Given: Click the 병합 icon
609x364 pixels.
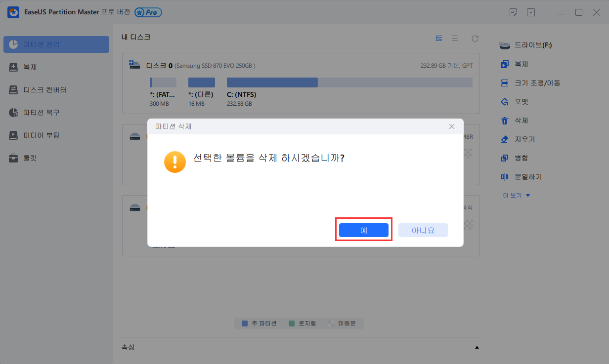Looking at the screenshot, I should point(505,158).
